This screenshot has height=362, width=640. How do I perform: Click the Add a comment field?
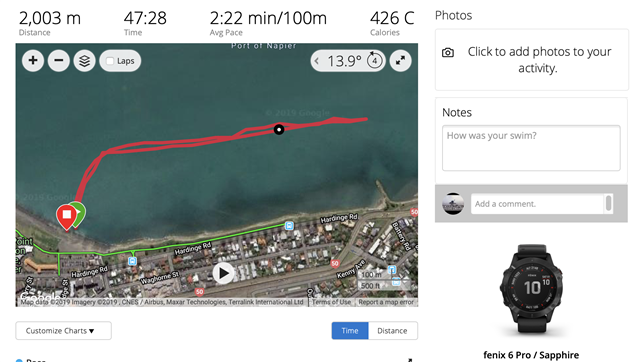pos(537,204)
